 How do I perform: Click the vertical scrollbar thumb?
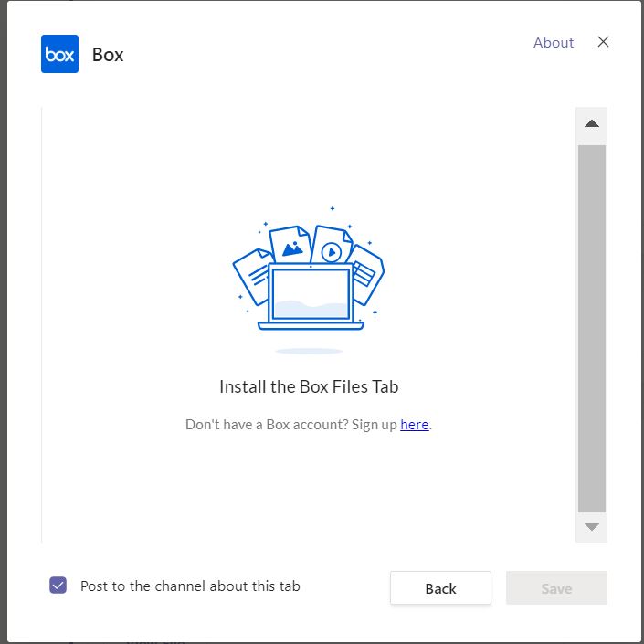[591, 329]
